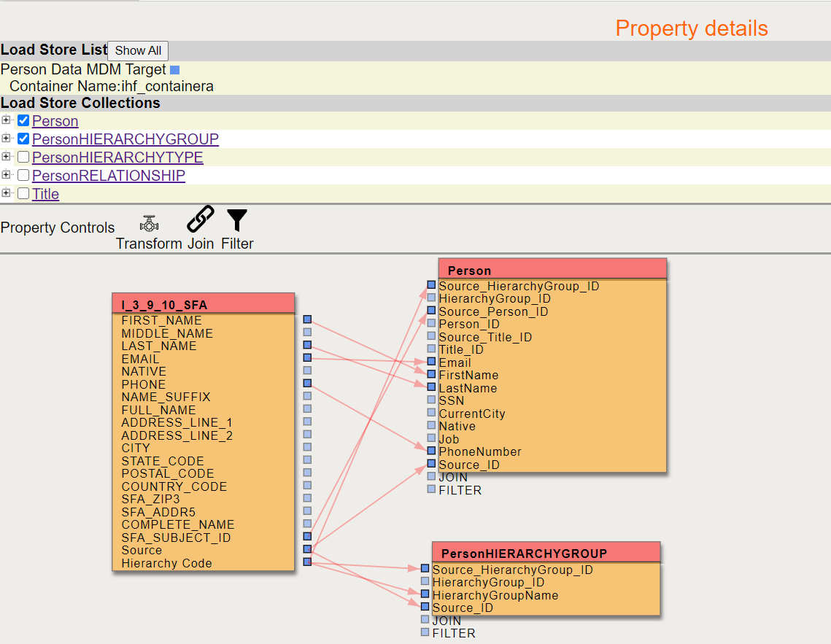831x644 pixels.
Task: Select the connector square for Hierarchy Code
Action: [x=307, y=562]
